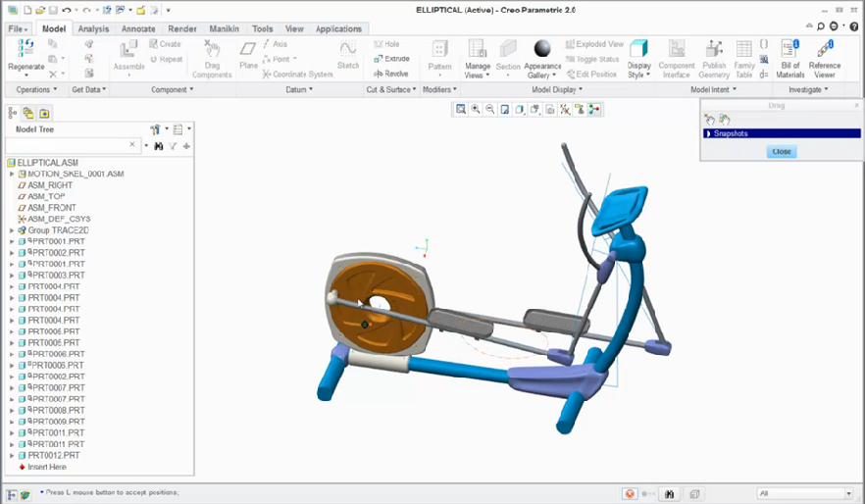Click the Save icon in quick access toolbar
865x504 pixels.
[x=54, y=10]
